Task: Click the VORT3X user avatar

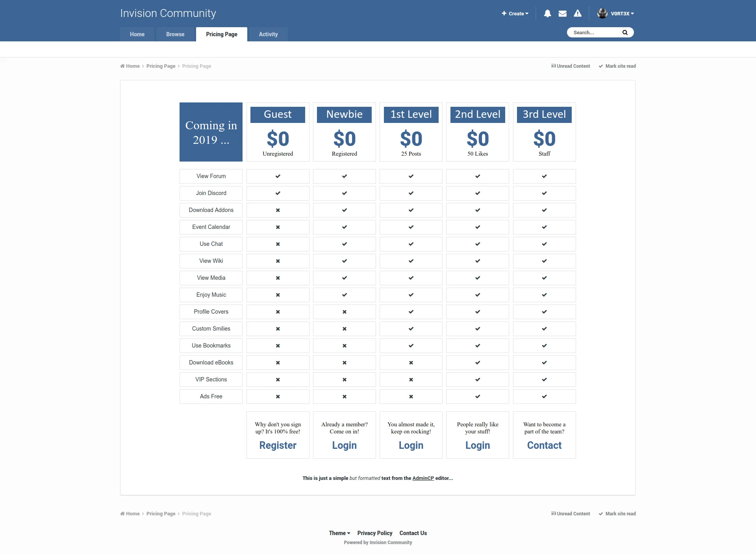Action: (602, 13)
